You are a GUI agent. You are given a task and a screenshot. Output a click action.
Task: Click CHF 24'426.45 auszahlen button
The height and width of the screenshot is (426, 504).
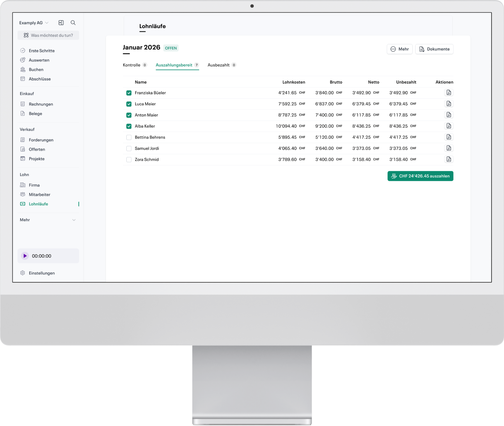click(x=420, y=176)
